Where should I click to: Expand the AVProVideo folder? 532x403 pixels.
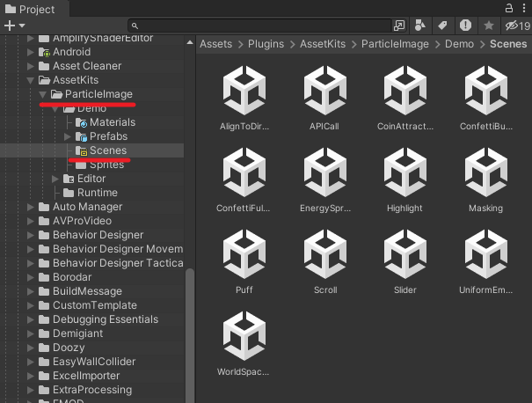pyautogui.click(x=31, y=221)
